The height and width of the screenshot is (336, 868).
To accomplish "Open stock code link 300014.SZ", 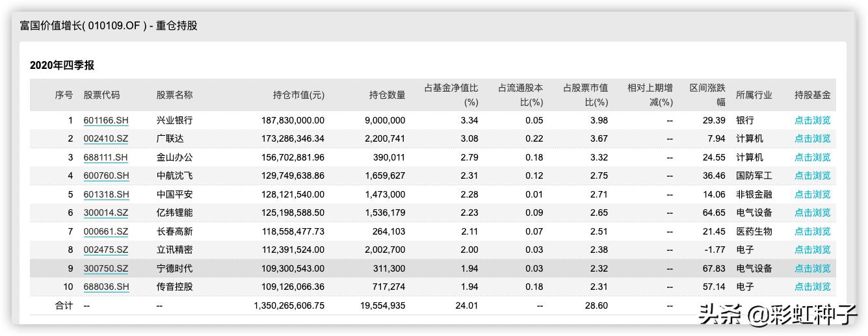I will [x=106, y=213].
